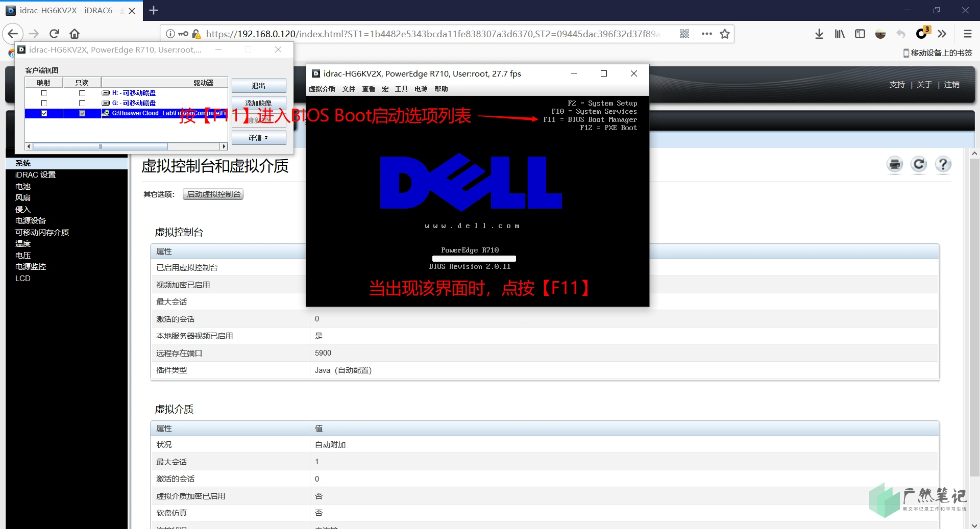Click the bowl-shaped extension icon in toolbar
The image size is (980, 529).
pyautogui.click(x=880, y=34)
